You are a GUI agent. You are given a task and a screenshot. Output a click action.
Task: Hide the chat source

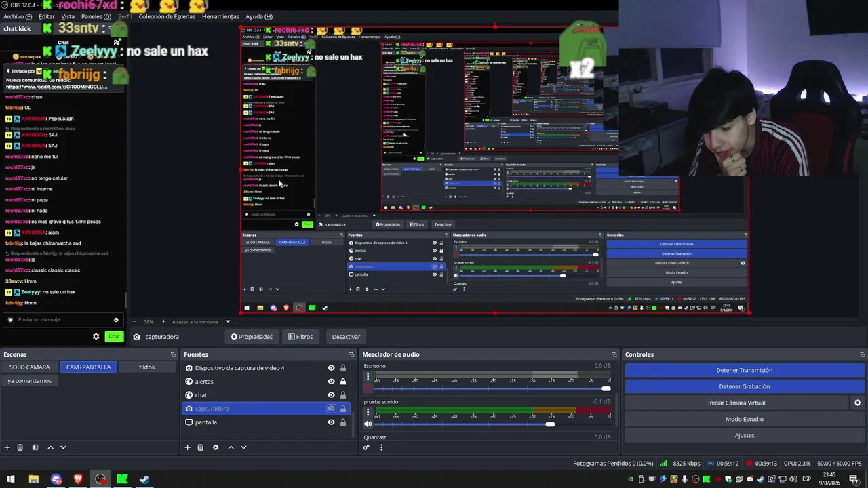pos(331,395)
